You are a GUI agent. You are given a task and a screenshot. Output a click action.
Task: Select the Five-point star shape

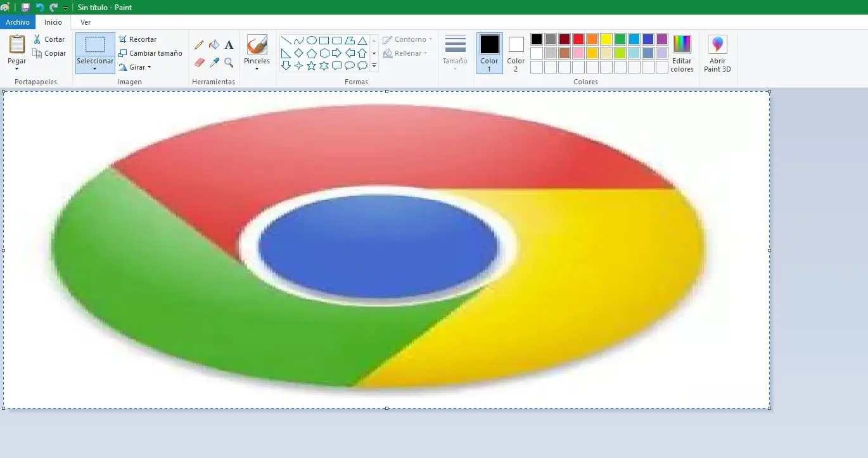click(311, 65)
